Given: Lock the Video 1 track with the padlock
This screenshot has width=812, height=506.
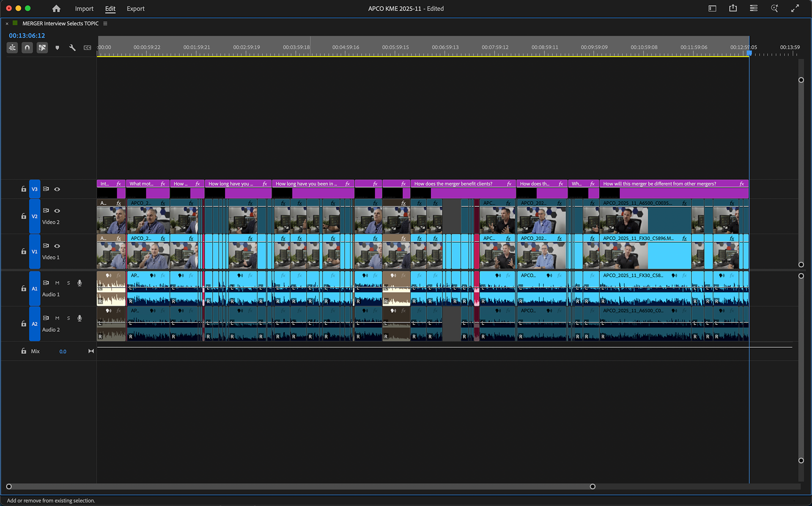Looking at the screenshot, I should tap(23, 252).
